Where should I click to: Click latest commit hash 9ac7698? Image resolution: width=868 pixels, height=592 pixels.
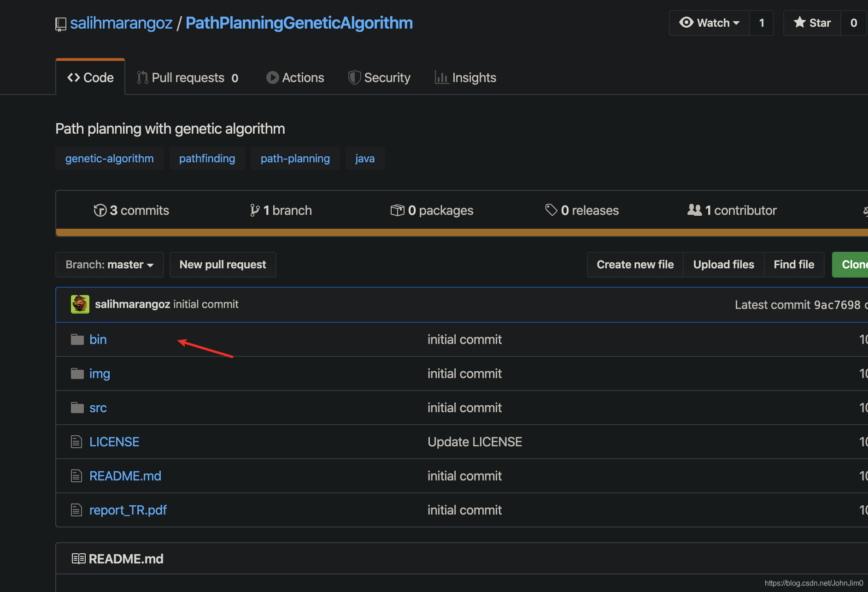coord(837,305)
